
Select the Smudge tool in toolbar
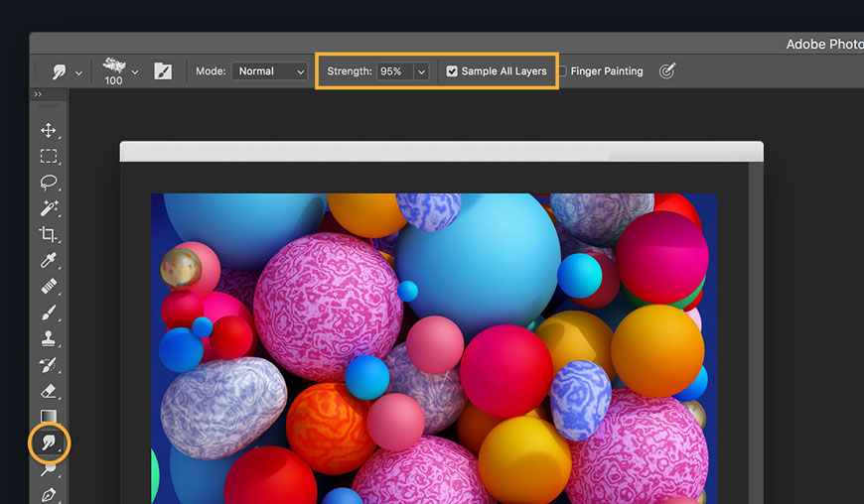49,441
